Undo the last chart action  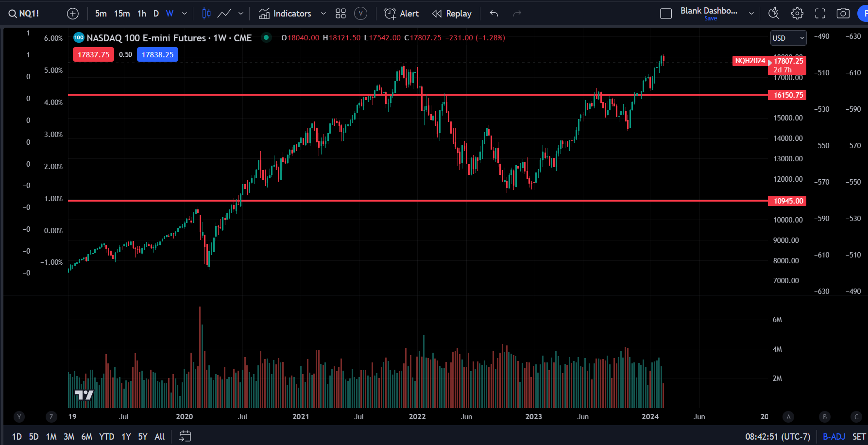(494, 14)
